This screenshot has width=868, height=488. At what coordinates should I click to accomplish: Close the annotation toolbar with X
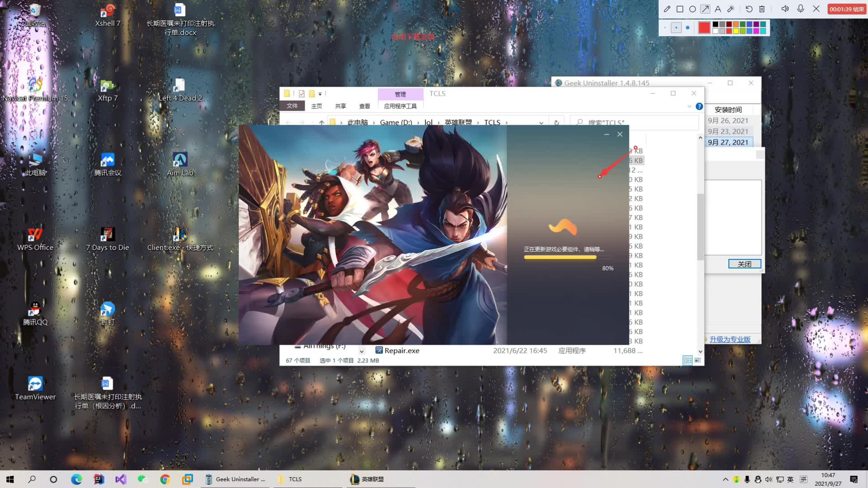(x=816, y=9)
